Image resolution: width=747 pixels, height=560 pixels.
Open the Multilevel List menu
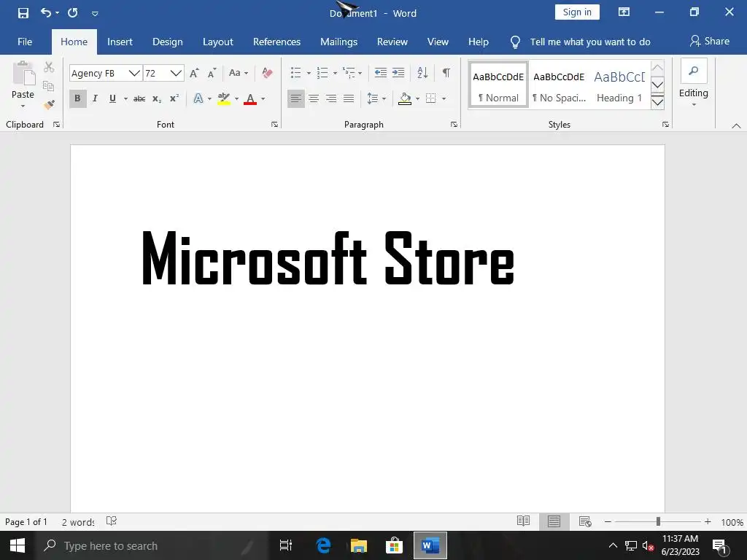click(352, 73)
